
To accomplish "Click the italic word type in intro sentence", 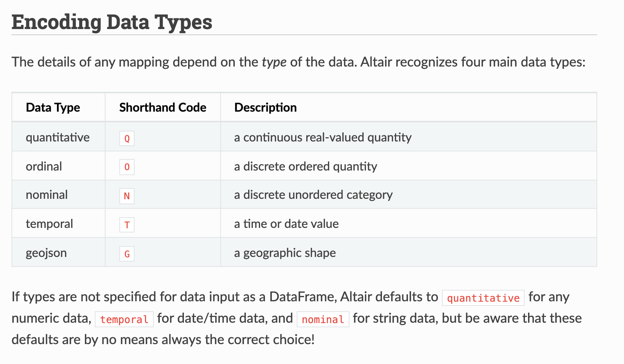I will (x=274, y=62).
